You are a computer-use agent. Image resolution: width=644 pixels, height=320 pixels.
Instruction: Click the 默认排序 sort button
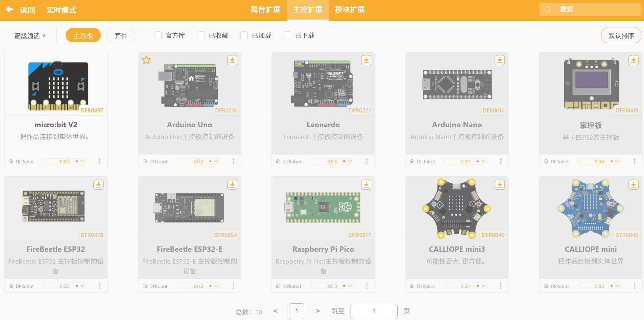click(x=621, y=35)
